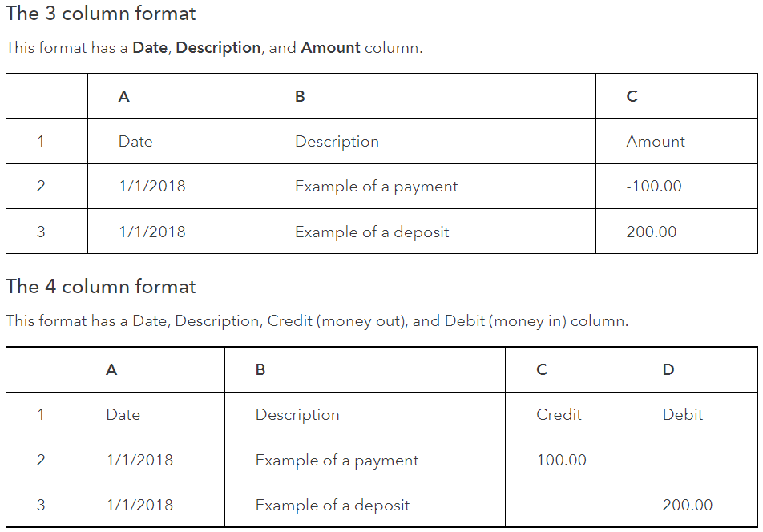Click row number 3 in the second table
This screenshot has width=763, height=532.
(40, 505)
